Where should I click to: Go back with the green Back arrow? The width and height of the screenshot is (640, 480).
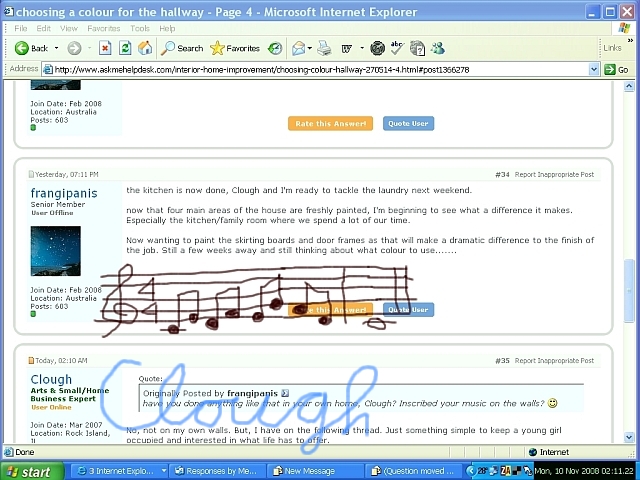click(31, 48)
